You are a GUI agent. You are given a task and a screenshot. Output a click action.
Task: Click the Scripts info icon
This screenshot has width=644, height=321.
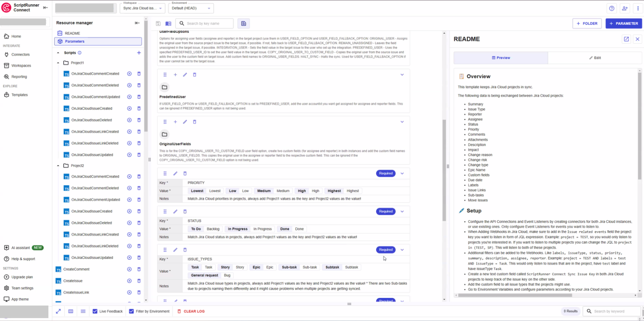coord(79,53)
